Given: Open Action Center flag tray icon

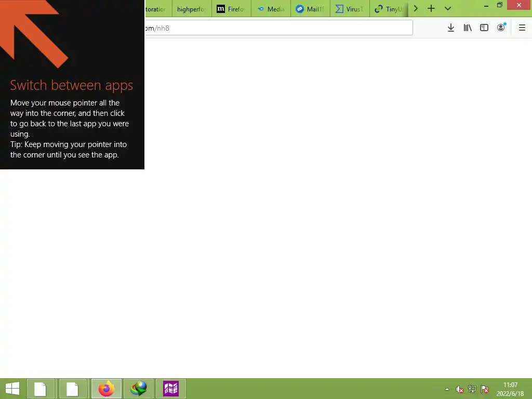Looking at the screenshot, I should click(x=485, y=389).
